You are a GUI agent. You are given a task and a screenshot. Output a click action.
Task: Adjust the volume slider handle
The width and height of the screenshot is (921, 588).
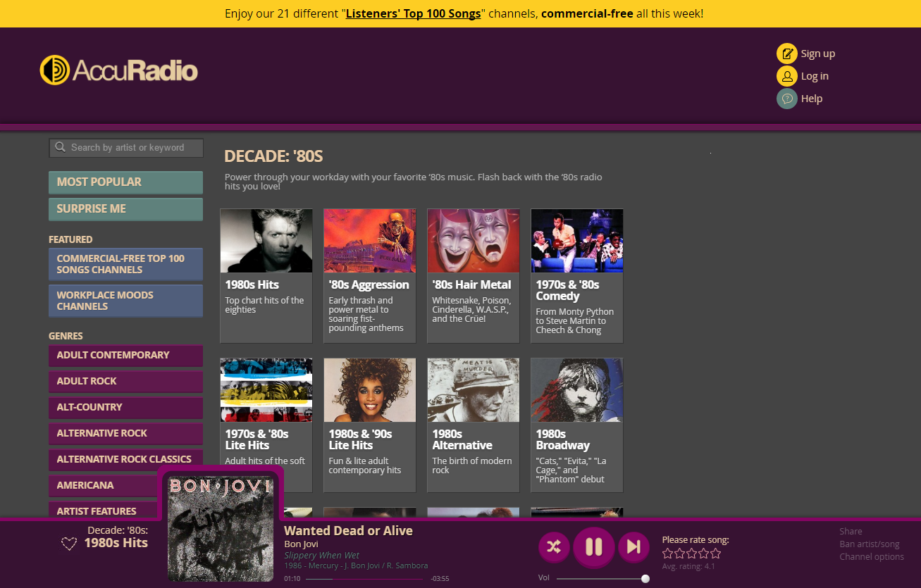tap(645, 579)
